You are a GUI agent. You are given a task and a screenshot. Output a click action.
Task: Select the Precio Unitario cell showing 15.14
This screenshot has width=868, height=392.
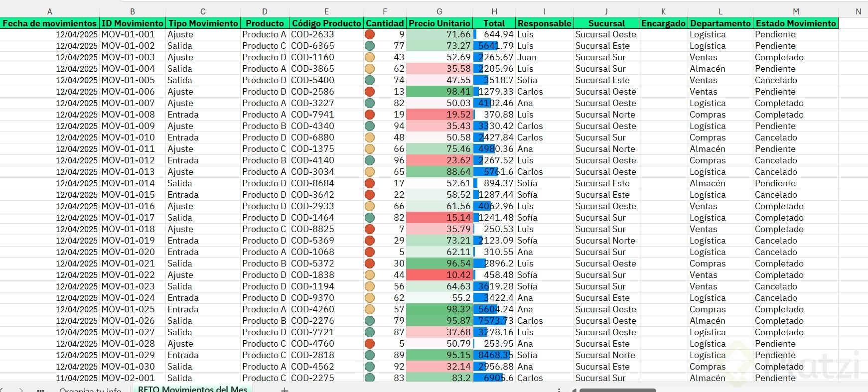[x=439, y=218]
